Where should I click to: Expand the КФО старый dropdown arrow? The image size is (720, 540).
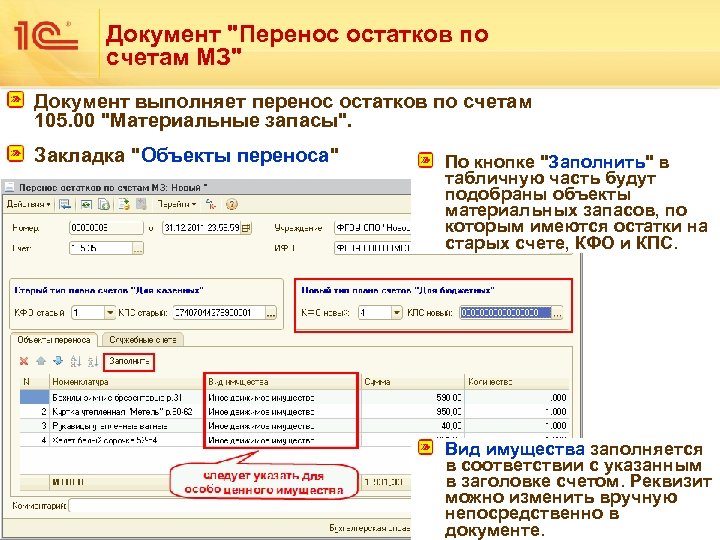coord(110,313)
